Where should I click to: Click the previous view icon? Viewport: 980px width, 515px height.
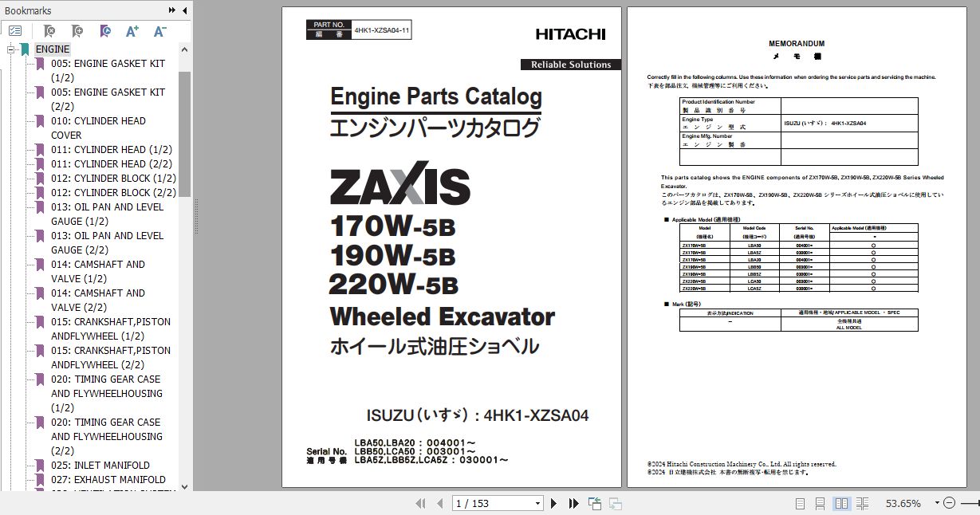click(x=595, y=503)
